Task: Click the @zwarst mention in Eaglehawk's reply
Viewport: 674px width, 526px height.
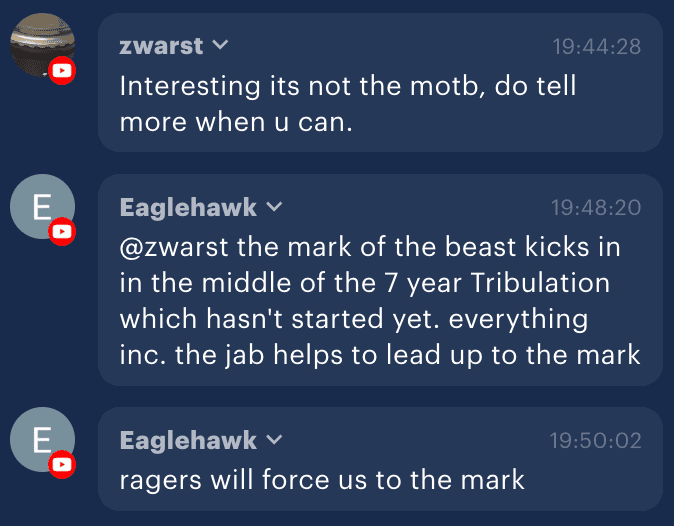Action: pyautogui.click(x=166, y=246)
